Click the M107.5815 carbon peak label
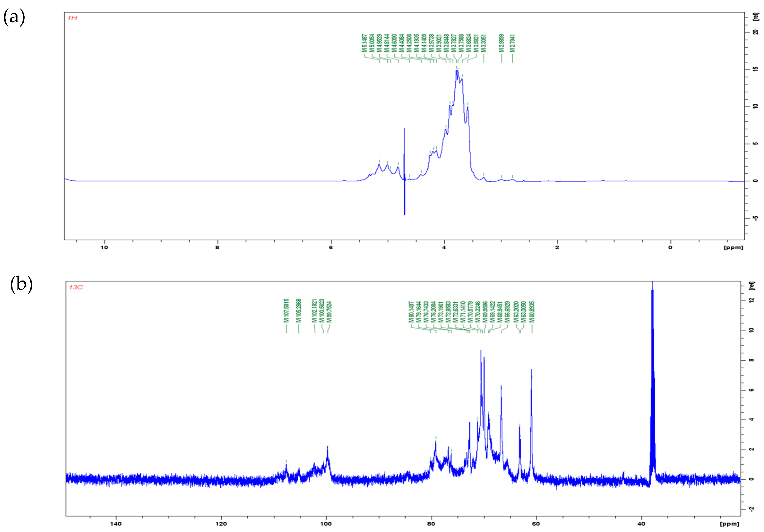Viewport: 764px width, 532px height. click(286, 311)
